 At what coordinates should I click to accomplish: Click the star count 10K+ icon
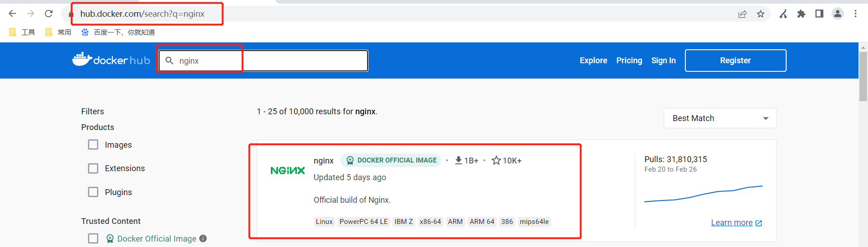point(496,160)
